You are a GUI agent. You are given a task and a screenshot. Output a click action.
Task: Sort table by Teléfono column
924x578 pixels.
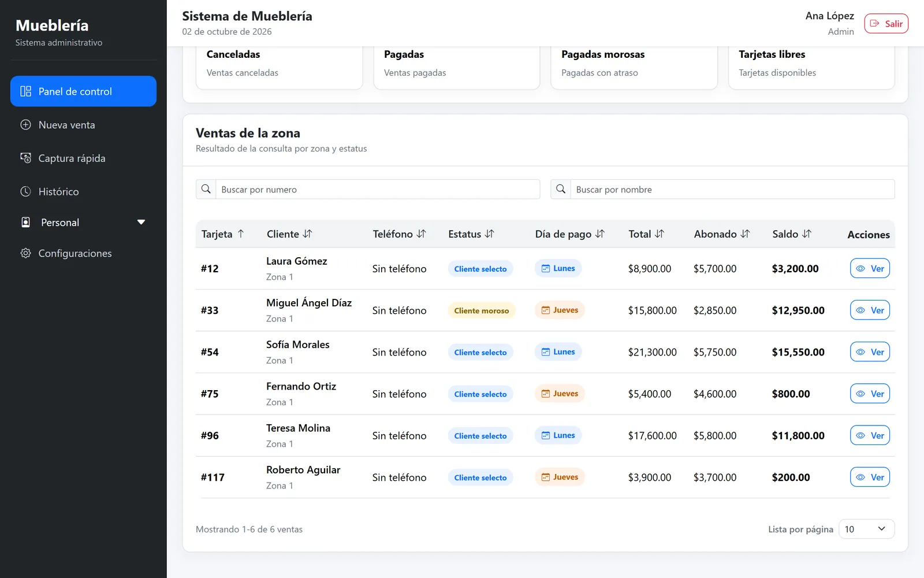click(399, 234)
